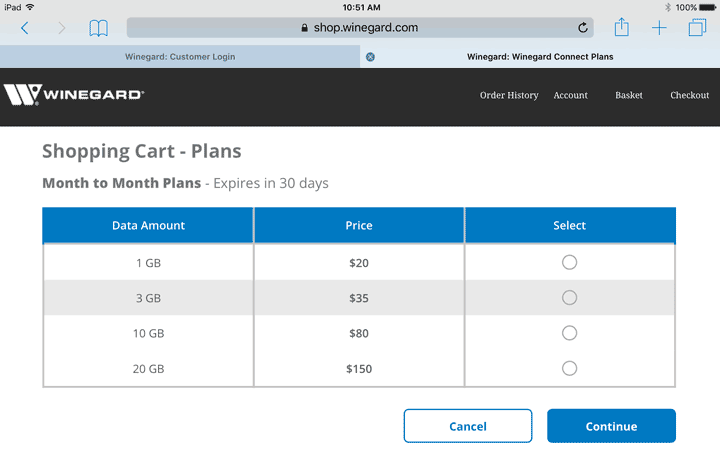Pick the 20 GB $150 plan

tap(569, 368)
